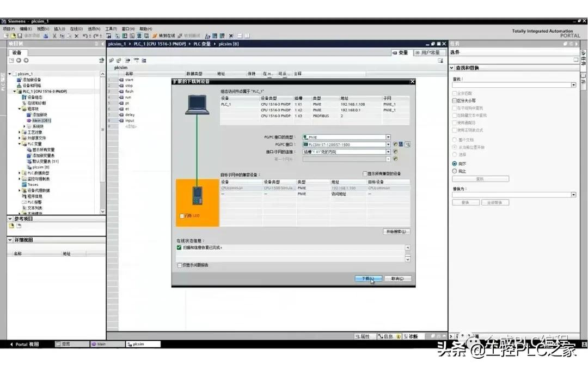Collapse the 参考项目 section
Image resolution: width=588 pixels, height=368 pixels.
coord(10,219)
